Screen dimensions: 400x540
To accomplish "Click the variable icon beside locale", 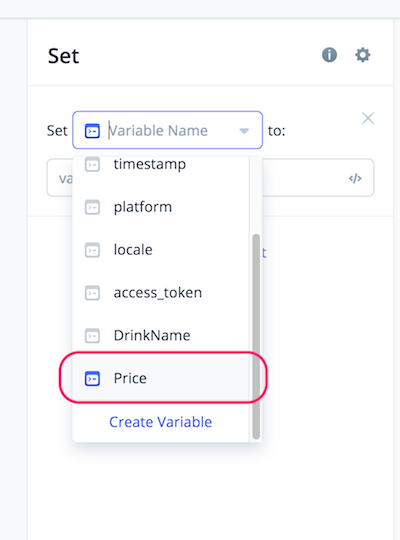I will click(x=92, y=250).
